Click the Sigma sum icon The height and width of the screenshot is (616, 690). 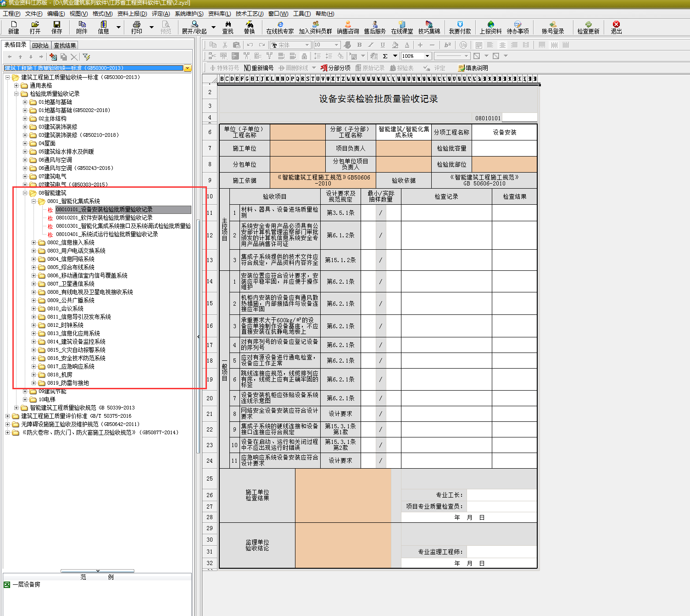[385, 56]
